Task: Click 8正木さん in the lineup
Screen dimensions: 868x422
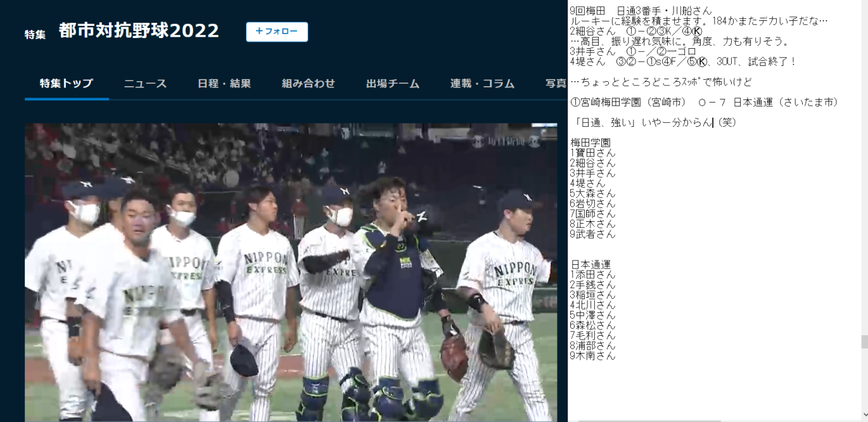Action: [x=592, y=224]
